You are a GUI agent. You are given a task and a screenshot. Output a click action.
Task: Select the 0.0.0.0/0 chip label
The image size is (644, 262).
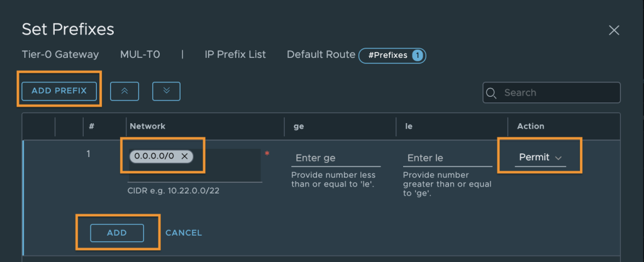pyautogui.click(x=154, y=156)
